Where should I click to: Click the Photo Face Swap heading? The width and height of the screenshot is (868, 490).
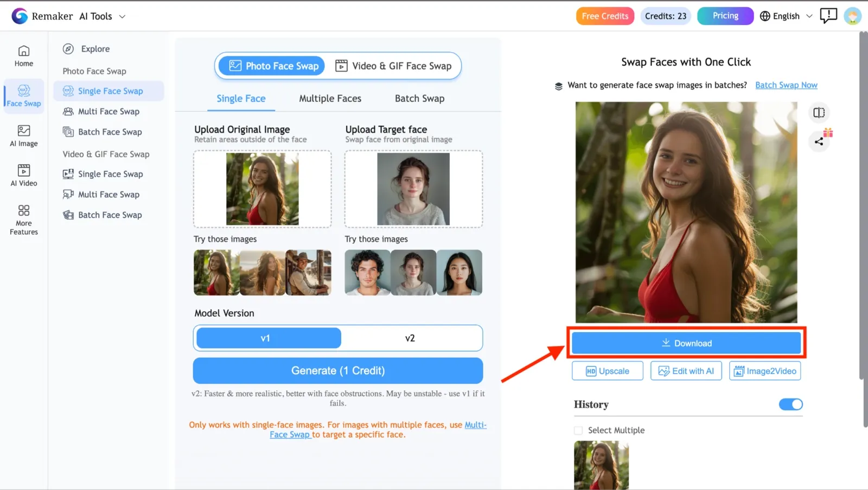click(x=94, y=71)
